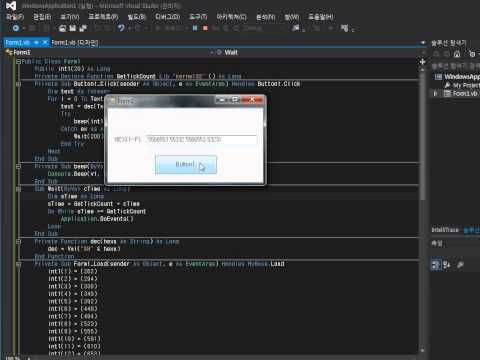
Task: Pause debugging with the blue pause icon
Action: click(x=195, y=28)
